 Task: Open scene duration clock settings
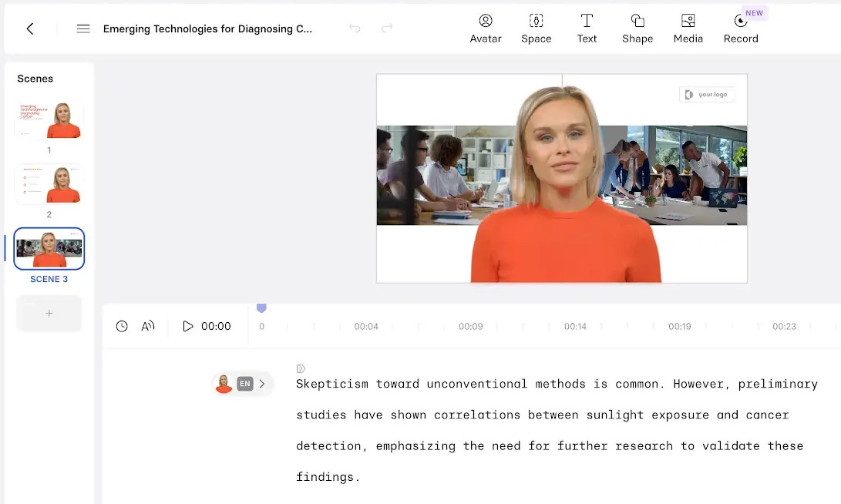point(122,326)
